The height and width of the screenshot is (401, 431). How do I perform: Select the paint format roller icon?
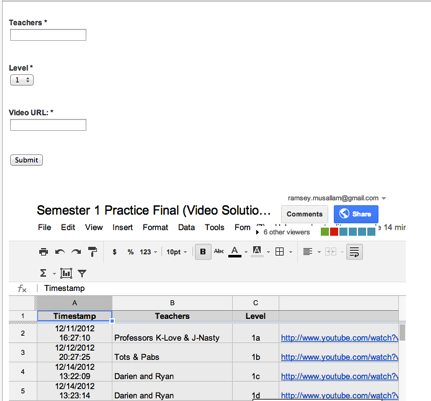(x=92, y=252)
